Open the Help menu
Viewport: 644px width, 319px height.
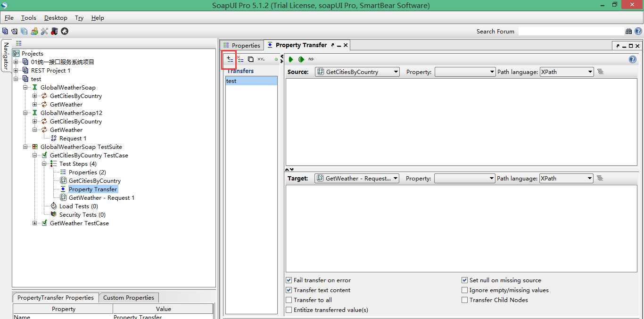coord(98,17)
